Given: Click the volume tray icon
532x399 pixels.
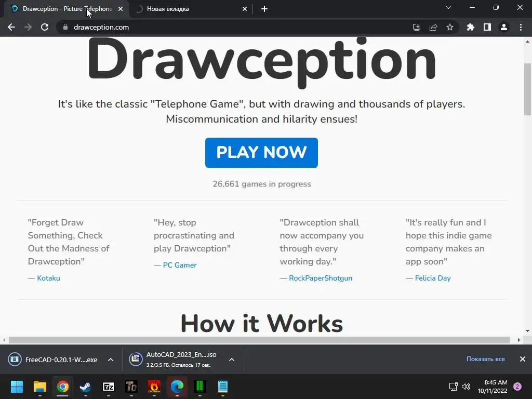Looking at the screenshot, I should (466, 387).
